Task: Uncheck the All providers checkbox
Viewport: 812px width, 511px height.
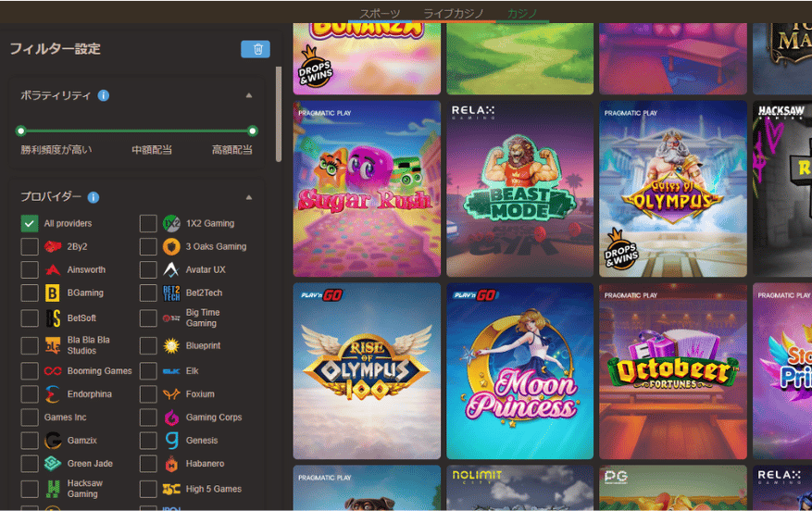Action: coord(30,224)
